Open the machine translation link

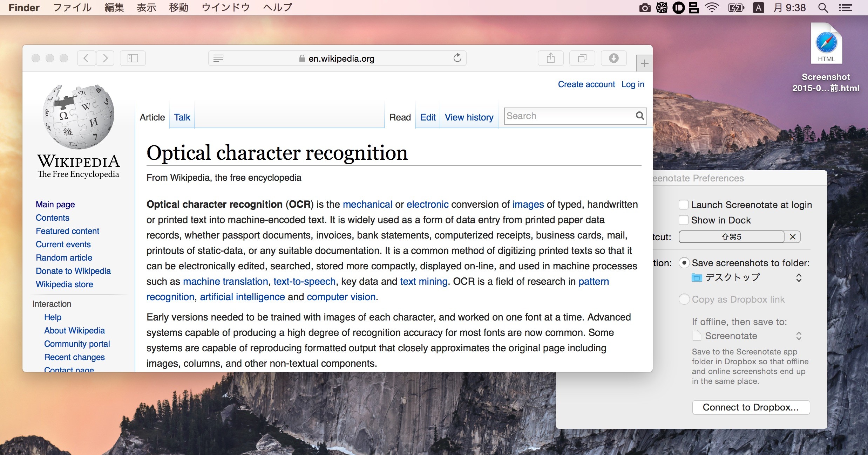point(225,282)
